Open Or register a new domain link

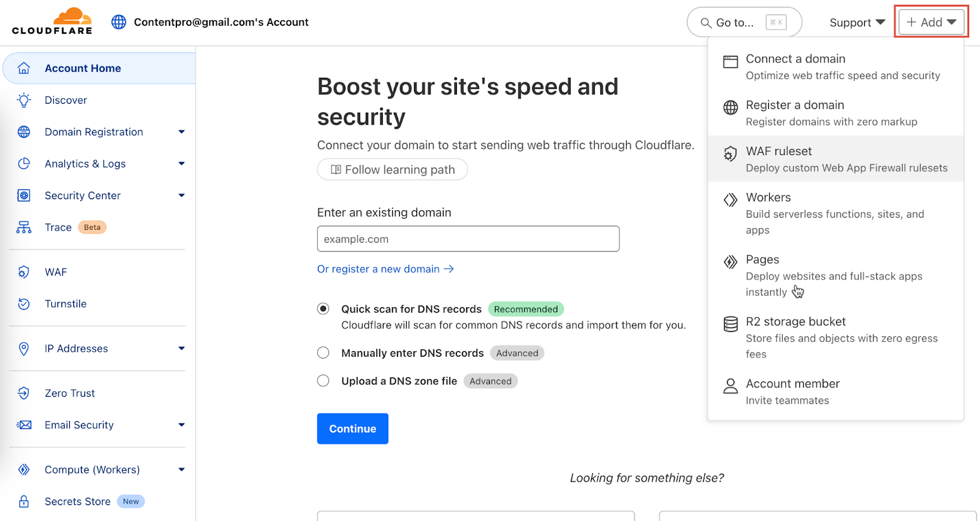385,269
